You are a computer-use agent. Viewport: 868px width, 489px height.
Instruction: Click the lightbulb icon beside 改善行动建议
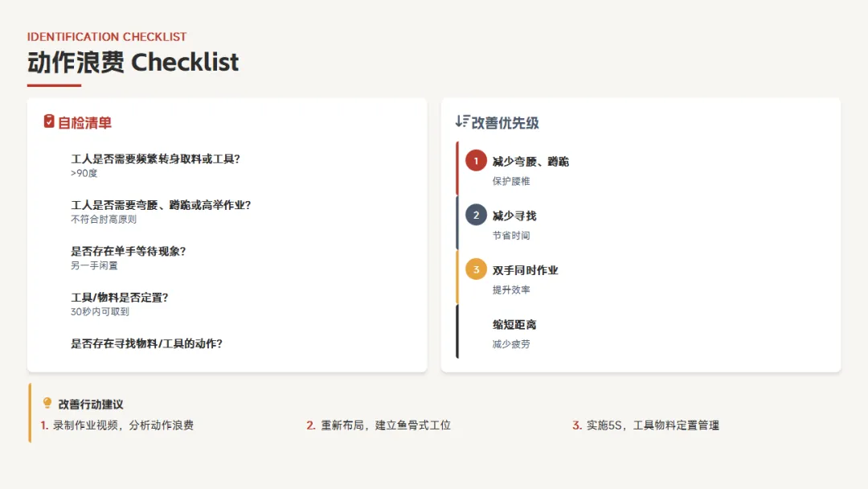47,404
